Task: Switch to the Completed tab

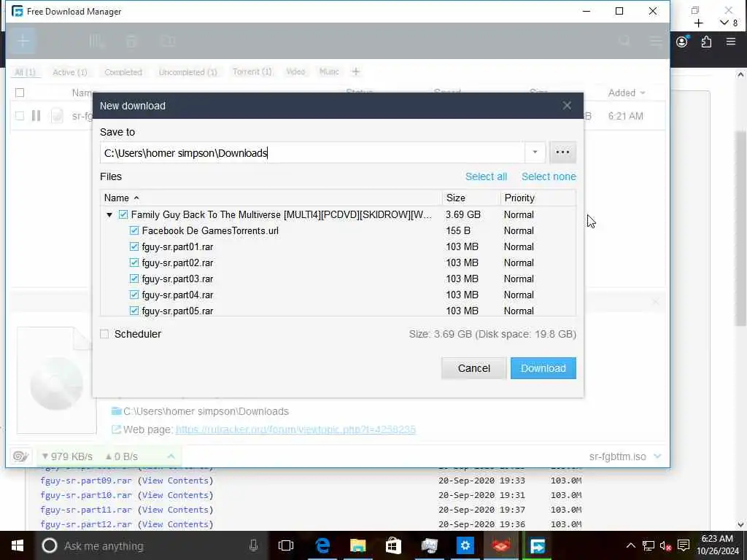Action: tap(123, 72)
